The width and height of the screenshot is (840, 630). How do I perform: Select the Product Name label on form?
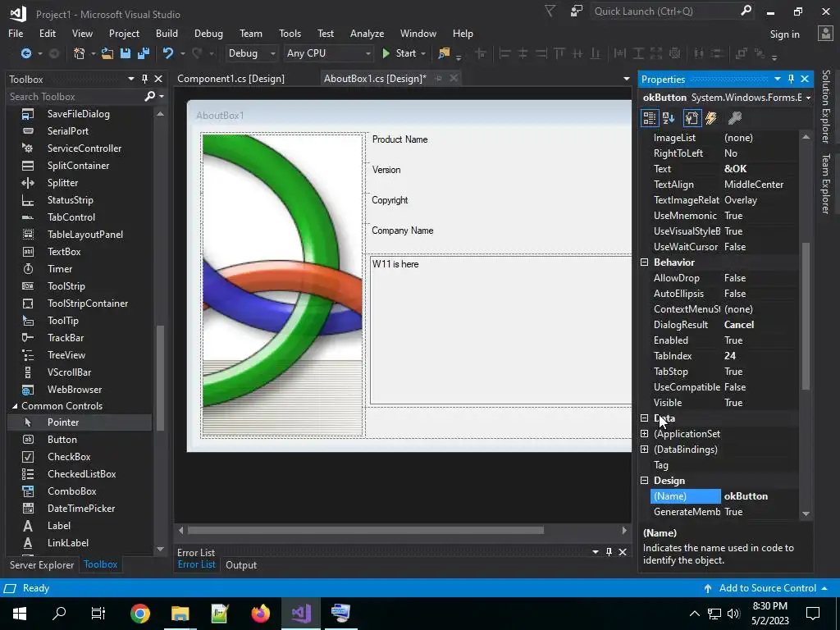(x=399, y=139)
